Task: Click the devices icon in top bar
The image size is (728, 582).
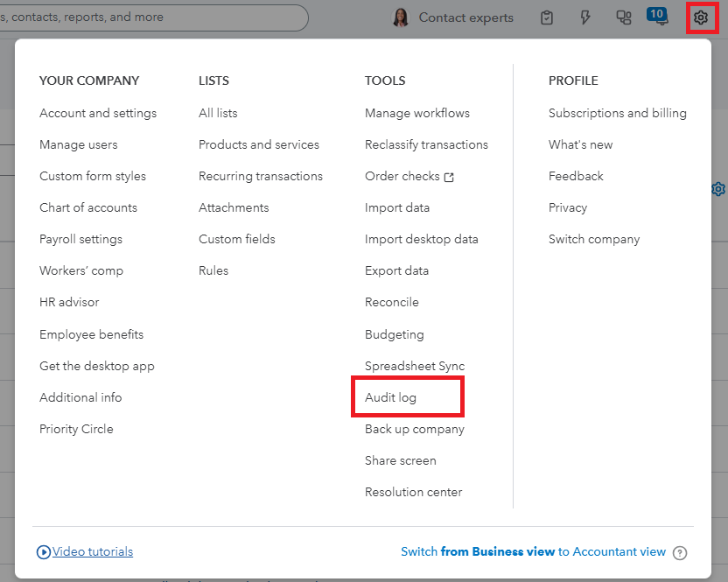Action: click(624, 18)
